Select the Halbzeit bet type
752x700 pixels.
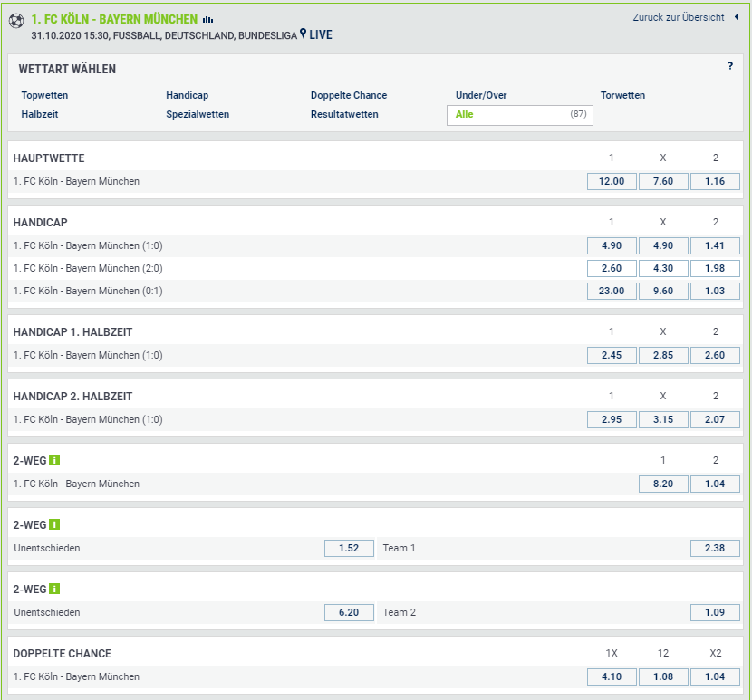coord(40,114)
